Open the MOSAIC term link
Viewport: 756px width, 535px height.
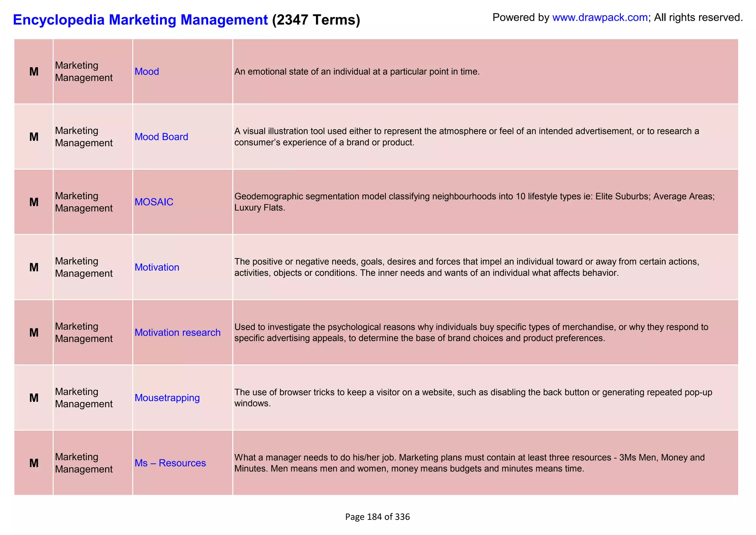tap(154, 202)
